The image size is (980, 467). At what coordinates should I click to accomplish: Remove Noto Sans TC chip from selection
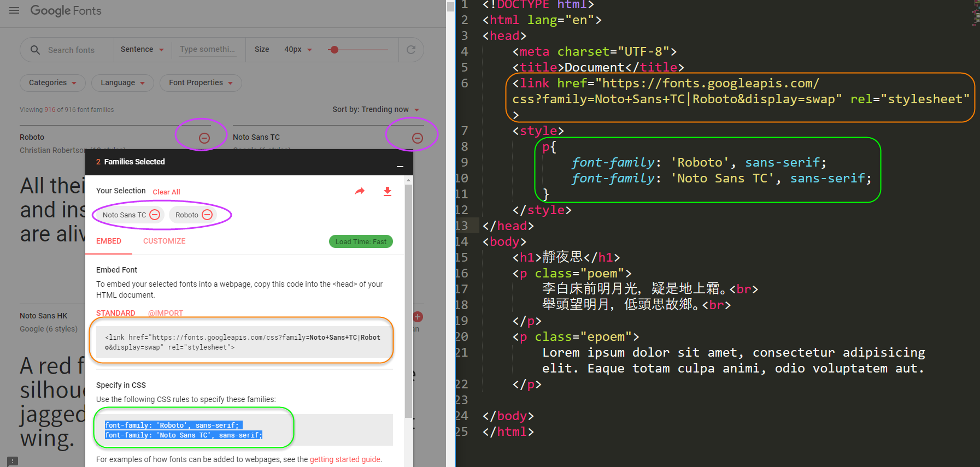[155, 215]
